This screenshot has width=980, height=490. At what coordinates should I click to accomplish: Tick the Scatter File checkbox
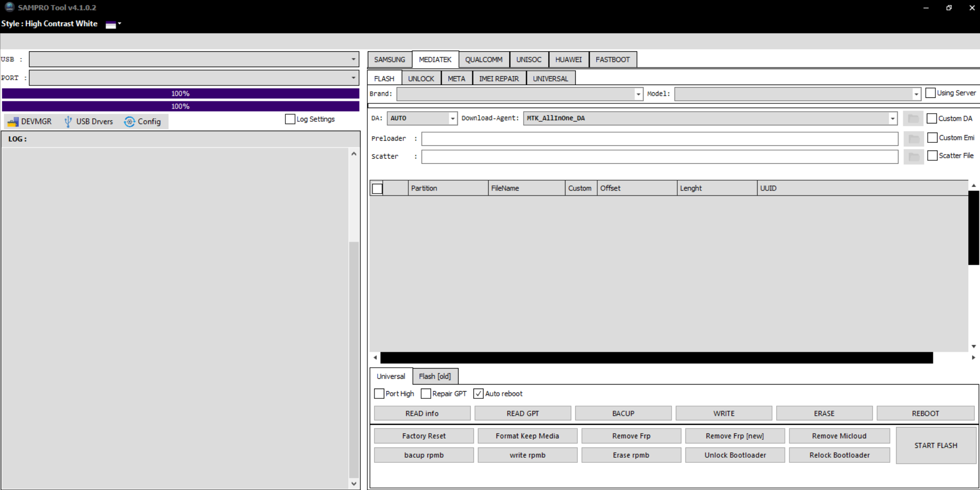(932, 156)
